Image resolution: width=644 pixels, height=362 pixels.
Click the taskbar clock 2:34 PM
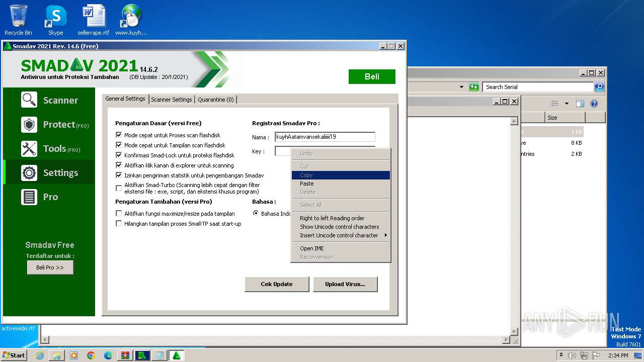[618, 355]
